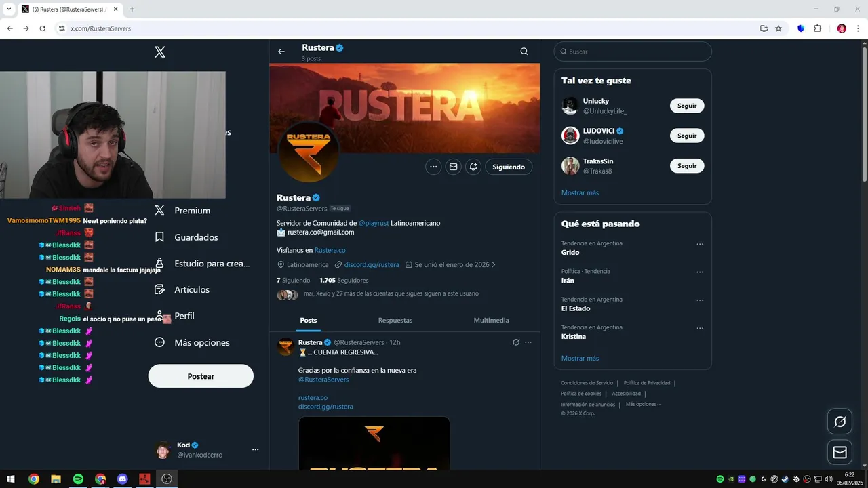Go to Perfil in the sidebar
Viewport: 868px width, 488px height.
pyautogui.click(x=175, y=316)
